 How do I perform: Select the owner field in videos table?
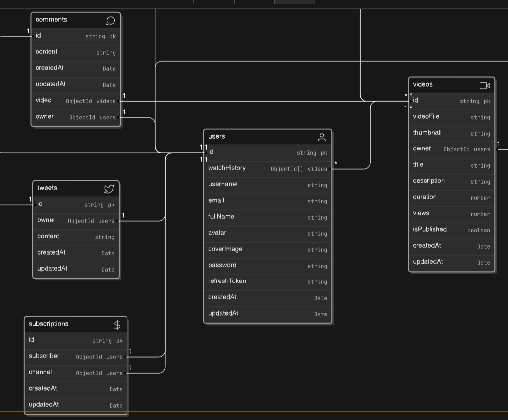click(x=452, y=149)
